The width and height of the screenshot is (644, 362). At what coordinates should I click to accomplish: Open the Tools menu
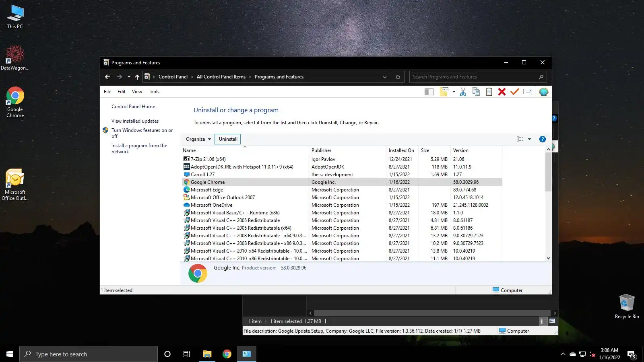coord(154,92)
